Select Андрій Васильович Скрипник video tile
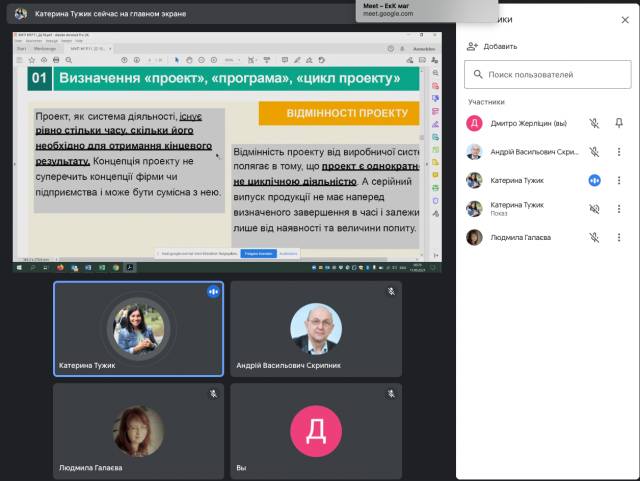 316,328
